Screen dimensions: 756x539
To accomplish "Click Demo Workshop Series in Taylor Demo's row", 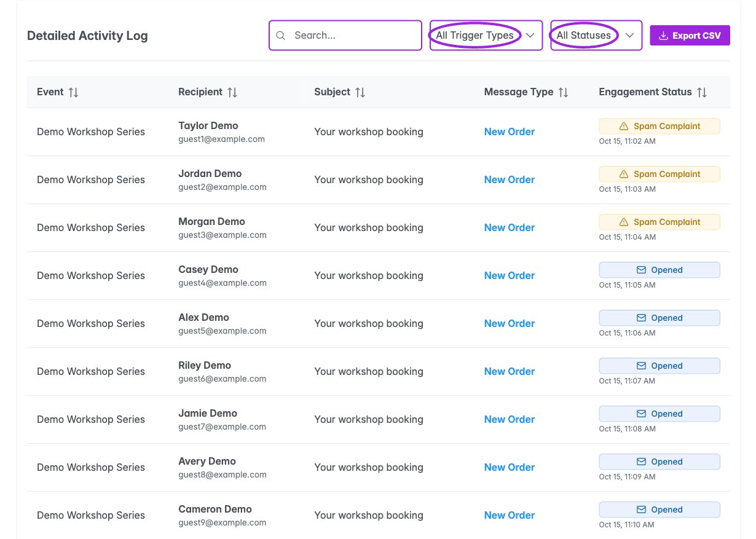I will [x=91, y=132].
